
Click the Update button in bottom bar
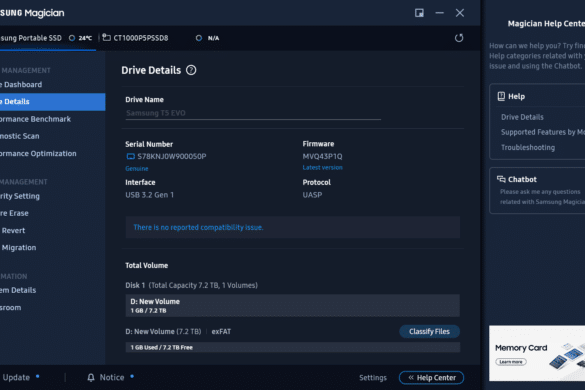coord(16,378)
